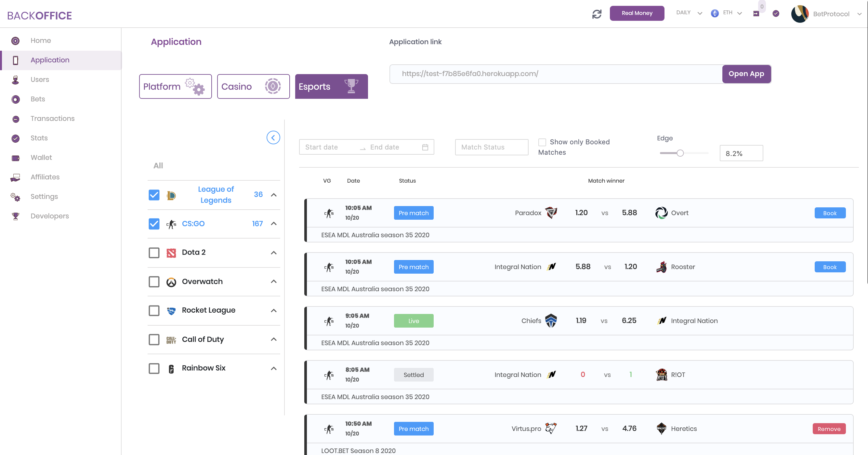Viewport: 868px width, 455px height.
Task: Click the refresh icon in the top bar
Action: (x=597, y=14)
